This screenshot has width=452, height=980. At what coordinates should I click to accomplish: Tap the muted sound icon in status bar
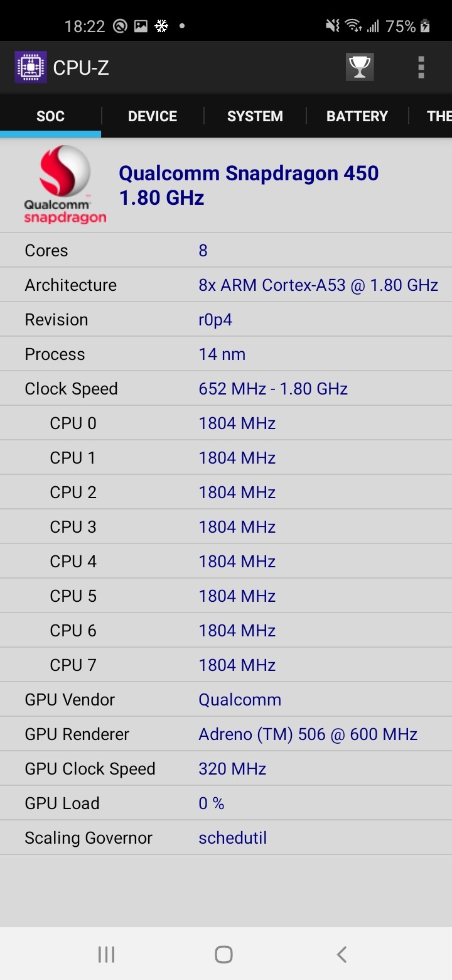332,26
